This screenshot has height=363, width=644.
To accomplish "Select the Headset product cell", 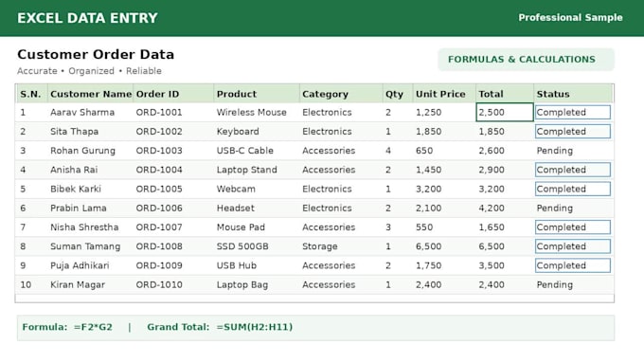I will click(235, 208).
